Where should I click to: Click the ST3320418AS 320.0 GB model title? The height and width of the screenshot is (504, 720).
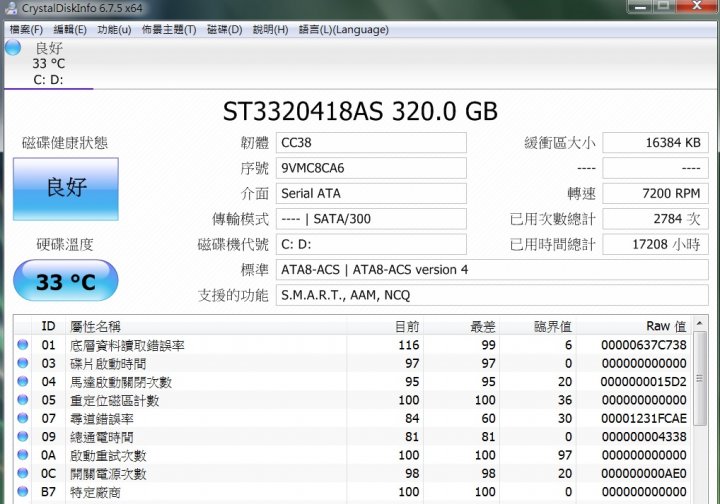click(x=360, y=111)
